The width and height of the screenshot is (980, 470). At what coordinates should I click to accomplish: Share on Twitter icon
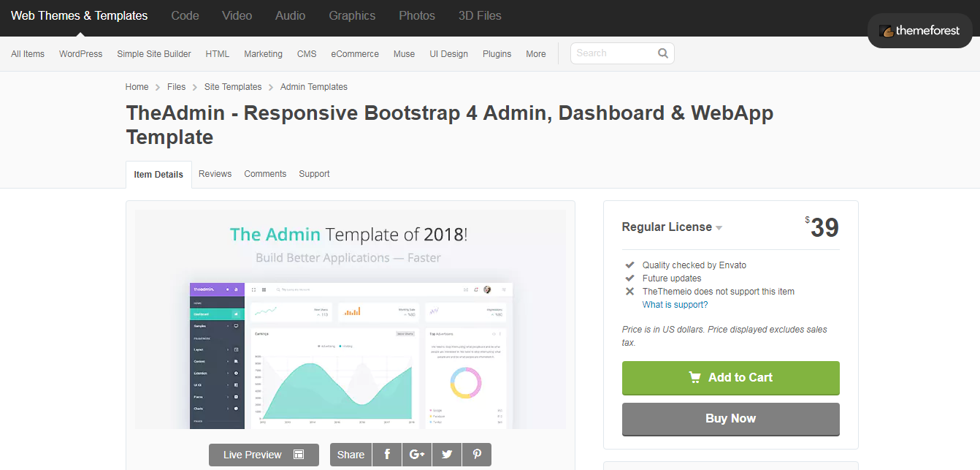coord(447,455)
